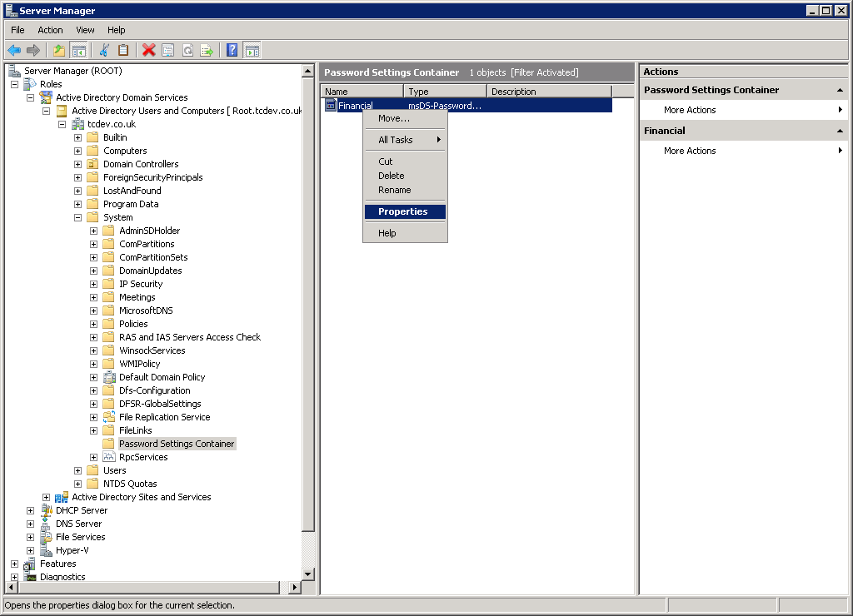Click the Refresh toolbar icon
This screenshot has width=853, height=616.
(x=187, y=51)
